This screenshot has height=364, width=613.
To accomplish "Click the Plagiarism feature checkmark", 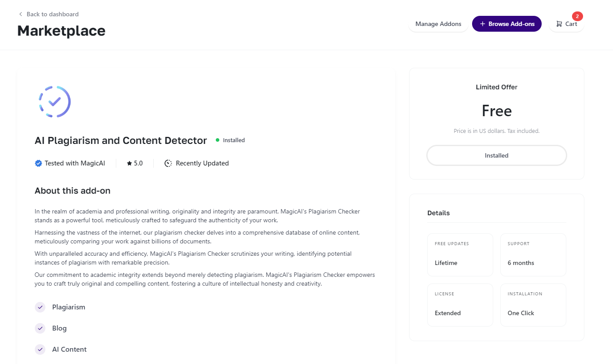I will (40, 307).
